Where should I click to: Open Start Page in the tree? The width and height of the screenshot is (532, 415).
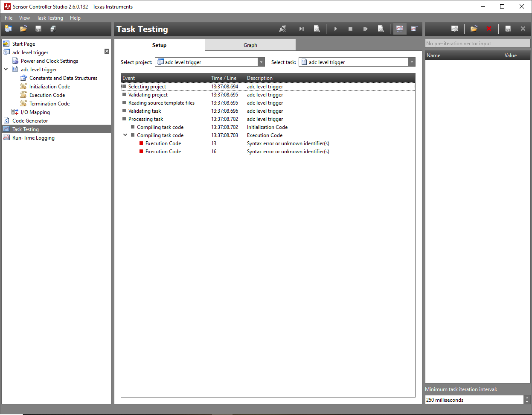tap(23, 44)
